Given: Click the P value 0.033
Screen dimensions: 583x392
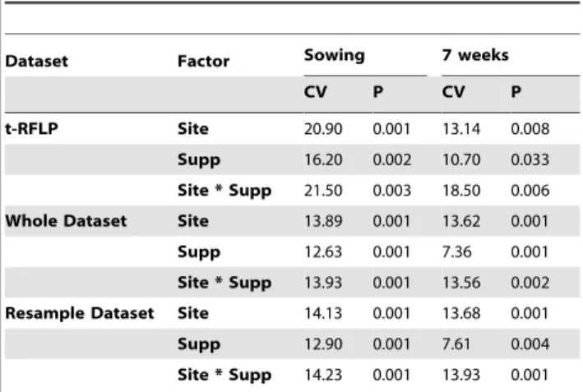Looking at the screenshot, I should (530, 160).
